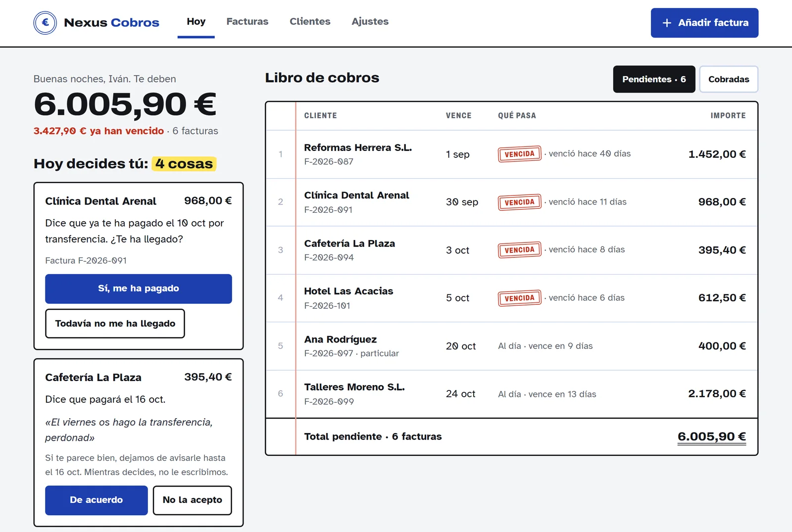Select Cafetería La Plaza in the ledger table

[512, 250]
